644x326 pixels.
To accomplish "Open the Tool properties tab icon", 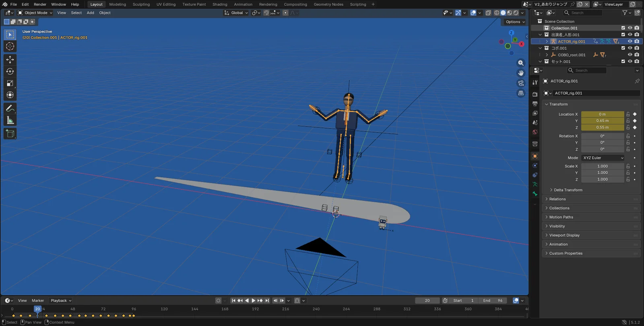I will (x=535, y=82).
